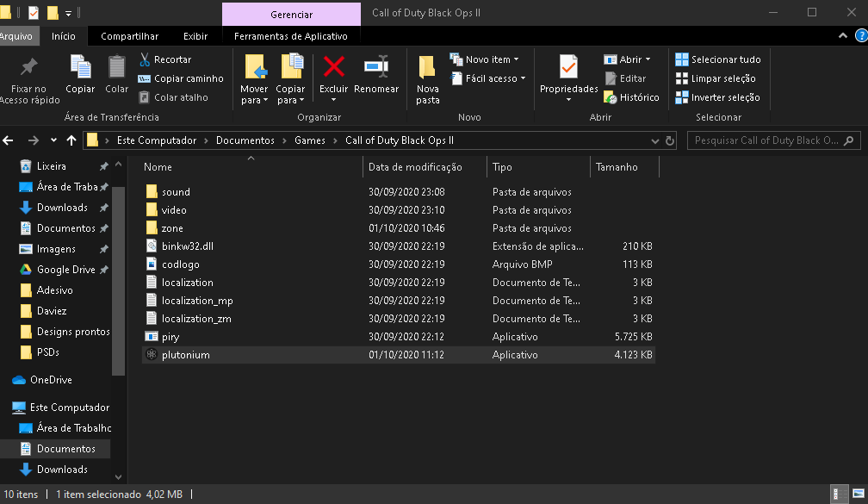The image size is (868, 504).
Task: Click Inverter seleção
Action: point(717,97)
